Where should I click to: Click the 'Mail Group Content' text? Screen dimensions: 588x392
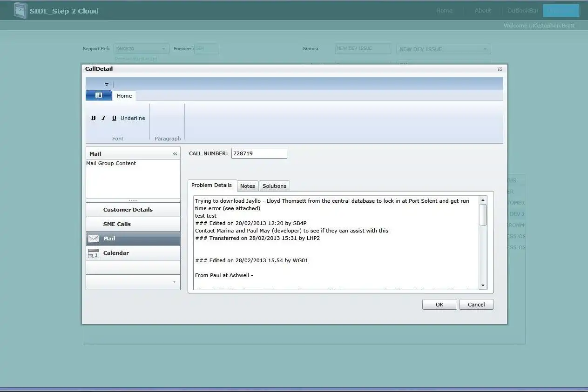click(111, 163)
